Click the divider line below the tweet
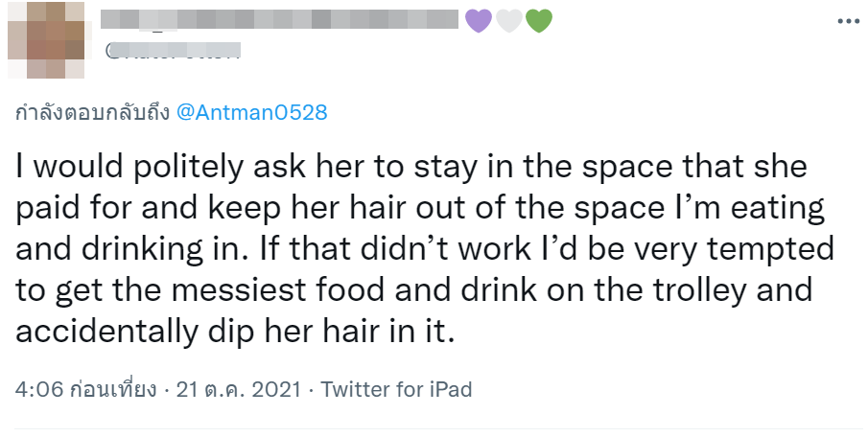Image resolution: width=868 pixels, height=437 pixels. 434,428
